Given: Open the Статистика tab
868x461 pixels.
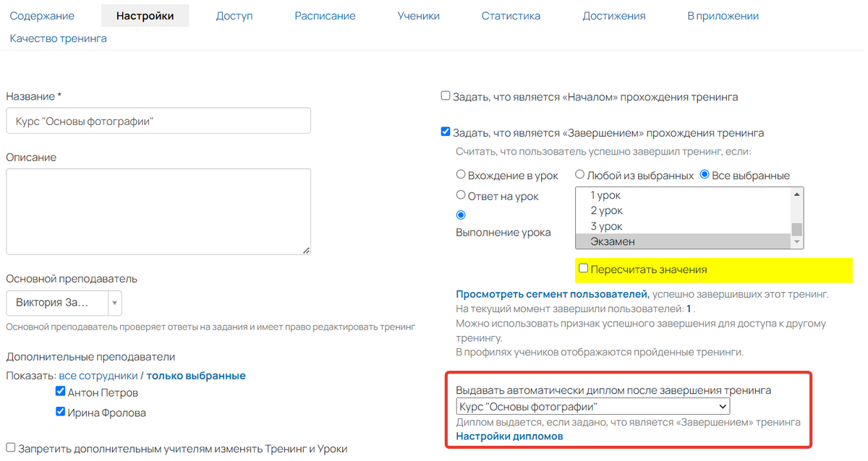Looking at the screenshot, I should click(x=511, y=15).
